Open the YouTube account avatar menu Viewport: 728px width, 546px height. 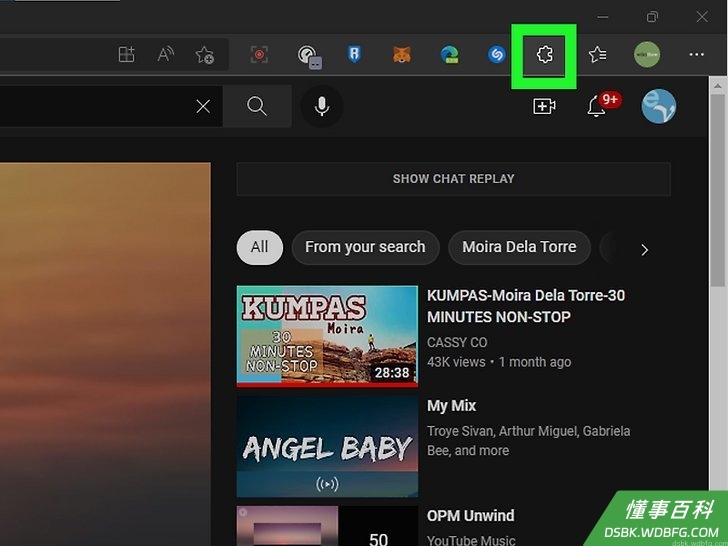(x=658, y=106)
